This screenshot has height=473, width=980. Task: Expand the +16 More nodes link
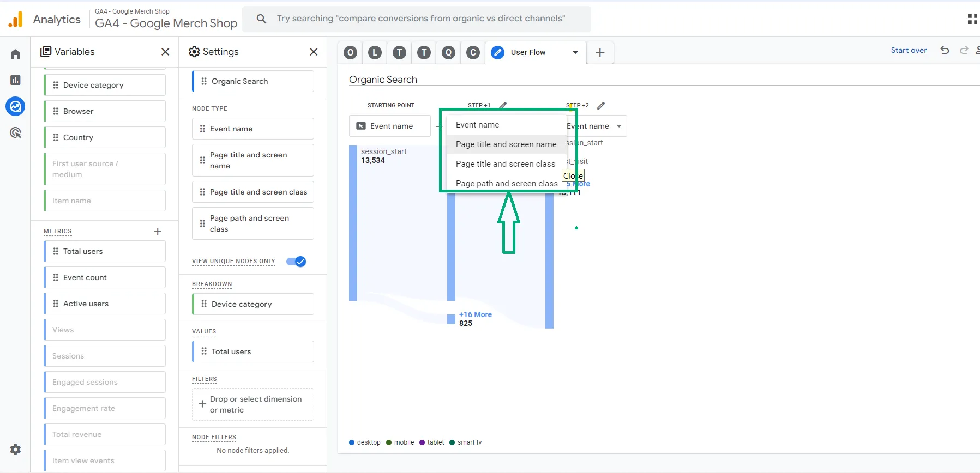(x=476, y=314)
